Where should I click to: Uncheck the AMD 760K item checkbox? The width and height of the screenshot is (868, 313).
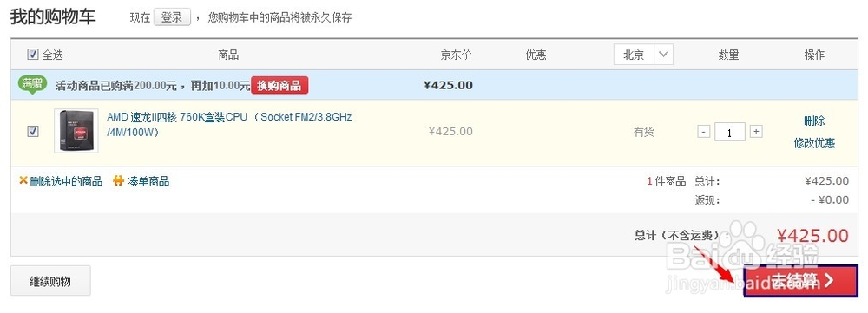coord(33,131)
